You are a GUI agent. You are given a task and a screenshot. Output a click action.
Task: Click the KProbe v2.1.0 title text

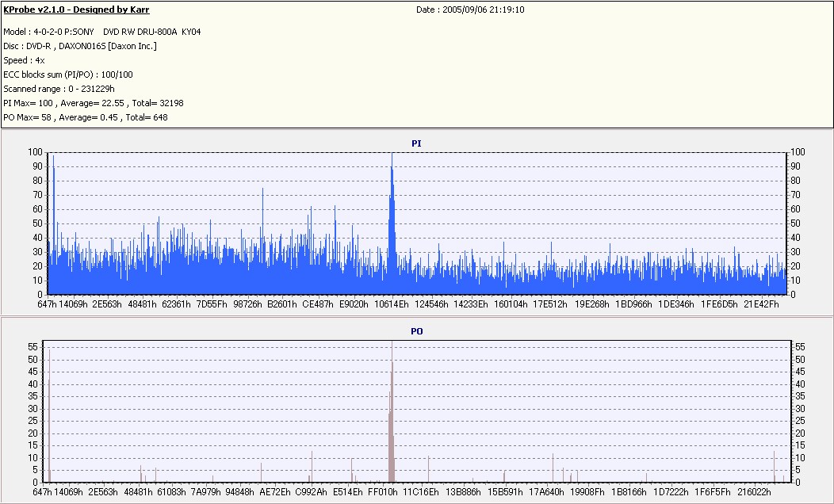coord(76,10)
